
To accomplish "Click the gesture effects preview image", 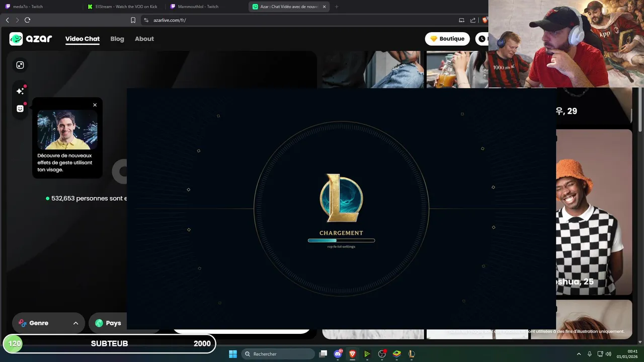I will [x=67, y=130].
